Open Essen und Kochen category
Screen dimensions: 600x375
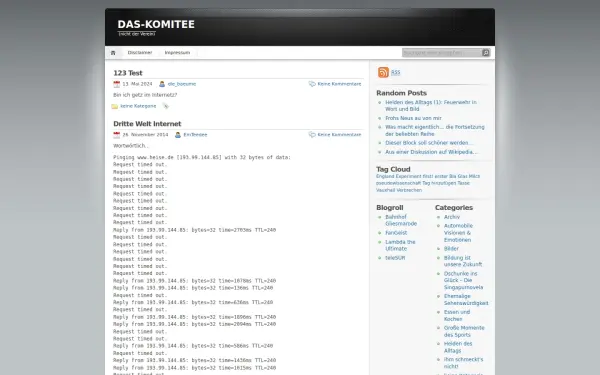[457, 315]
